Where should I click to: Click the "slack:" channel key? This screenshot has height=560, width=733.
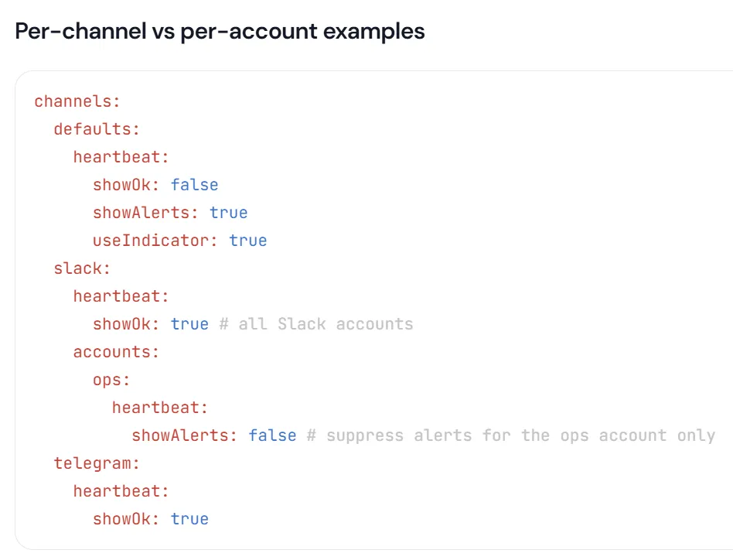point(82,268)
